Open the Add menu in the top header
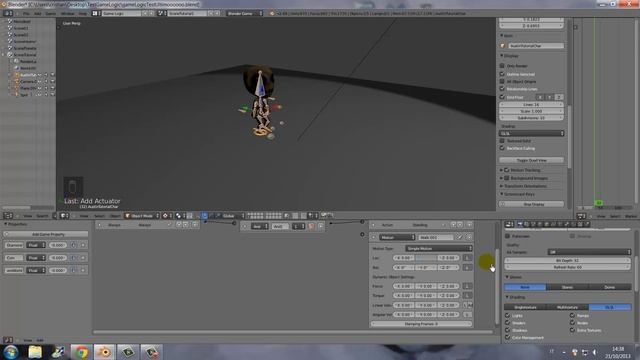 (x=38, y=13)
